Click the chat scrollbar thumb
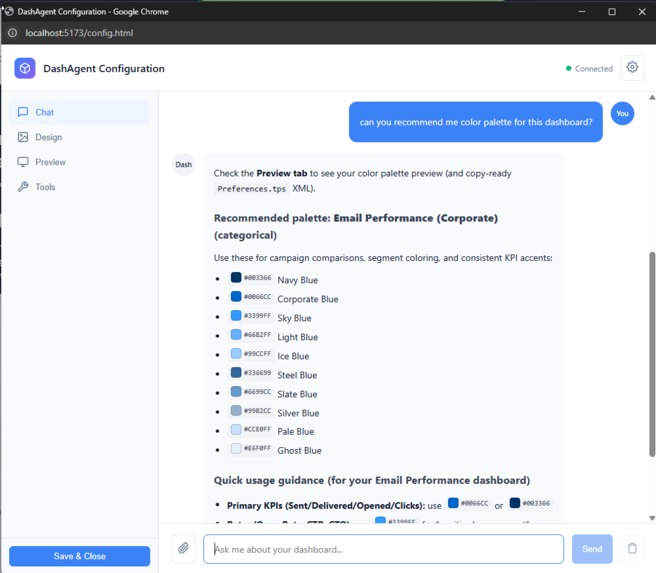Viewport: 656px width, 573px height. (x=652, y=354)
